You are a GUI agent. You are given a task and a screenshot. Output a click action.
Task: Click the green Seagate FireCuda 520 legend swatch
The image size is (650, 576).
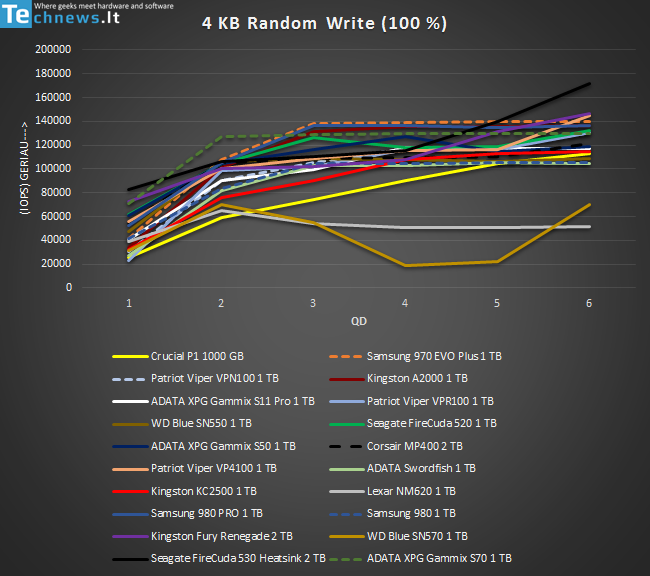click(x=347, y=424)
